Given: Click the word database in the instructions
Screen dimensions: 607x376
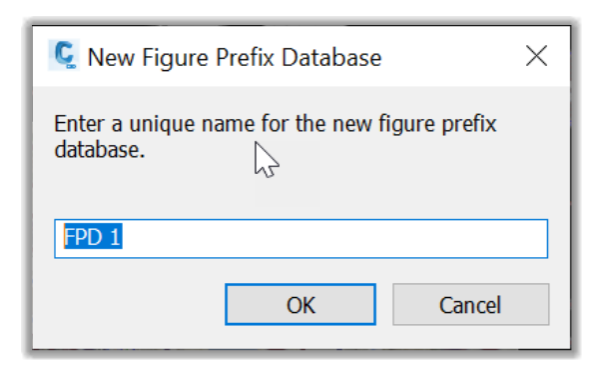Looking at the screenshot, I should [x=99, y=149].
